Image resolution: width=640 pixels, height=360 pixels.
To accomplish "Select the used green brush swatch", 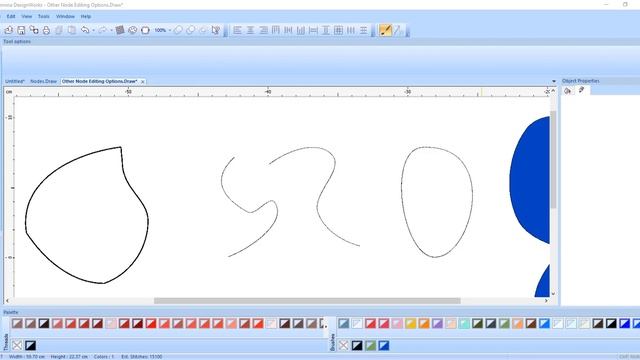I will point(371,345).
